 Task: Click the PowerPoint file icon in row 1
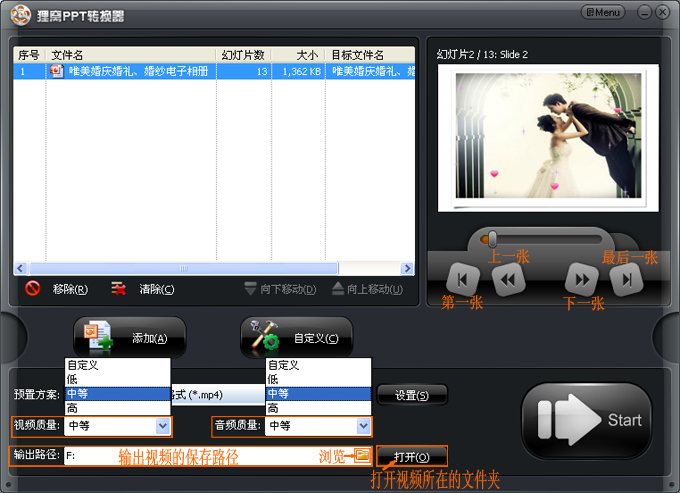(56, 71)
